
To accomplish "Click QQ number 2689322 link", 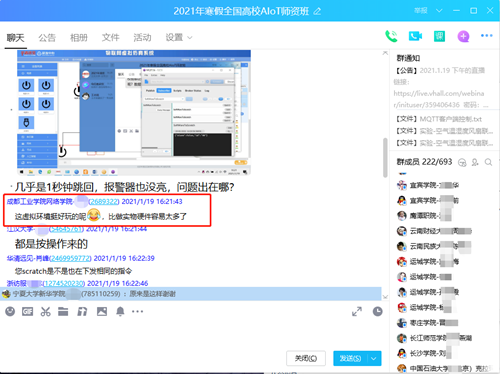I will (x=104, y=202).
